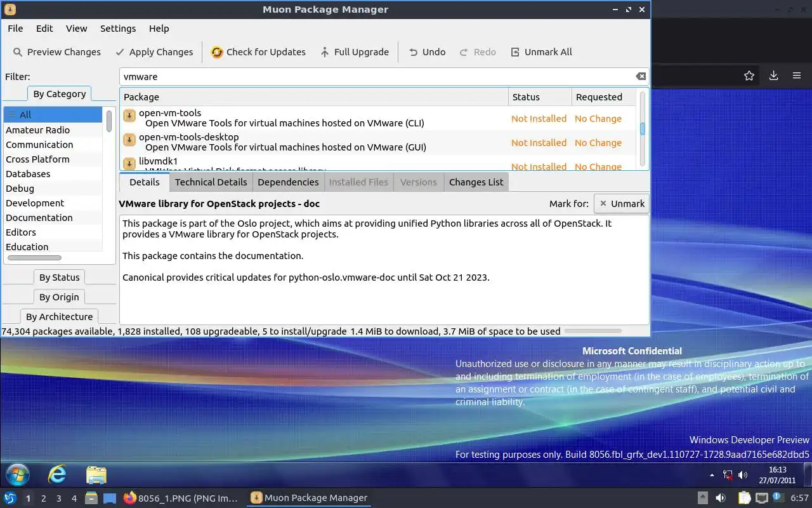Select the Editors category

click(x=53, y=232)
